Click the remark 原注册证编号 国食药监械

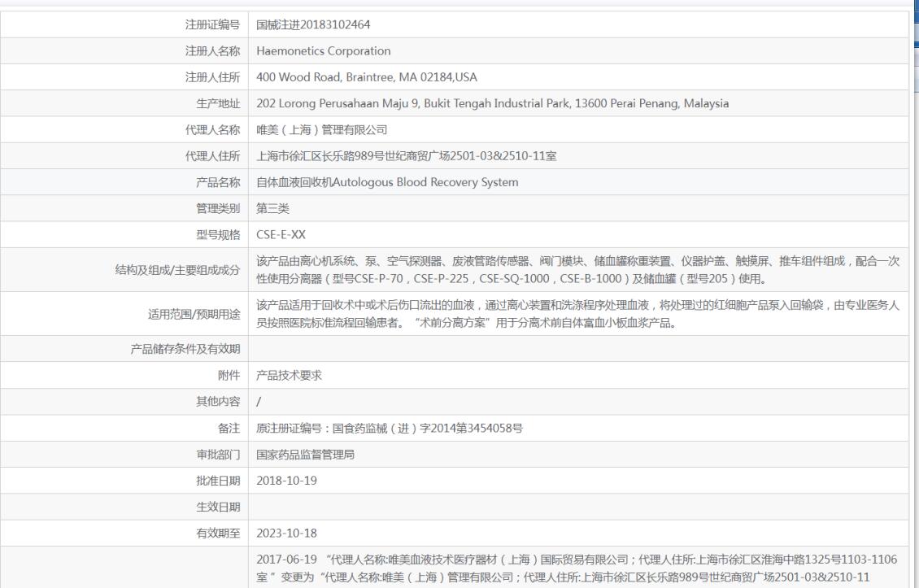tap(390, 428)
